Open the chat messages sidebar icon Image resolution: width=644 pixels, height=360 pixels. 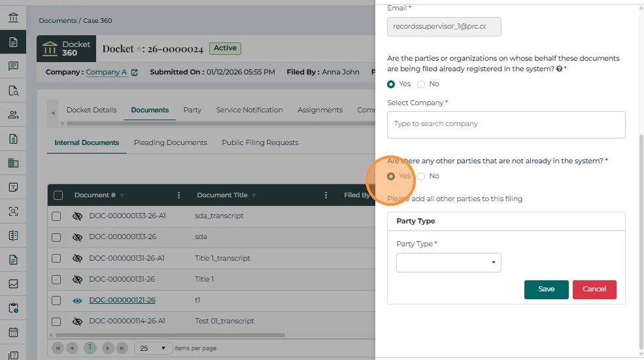pos(13,66)
